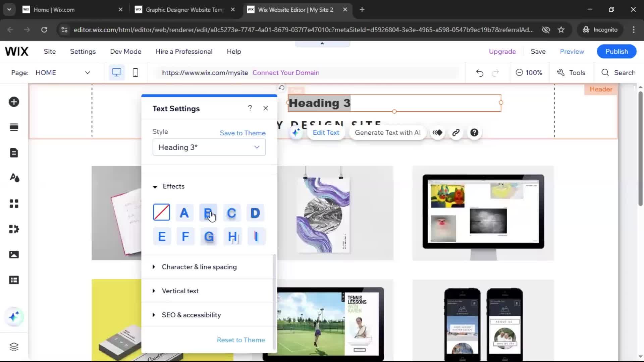
Task: Click the Publish button
Action: [616, 52]
